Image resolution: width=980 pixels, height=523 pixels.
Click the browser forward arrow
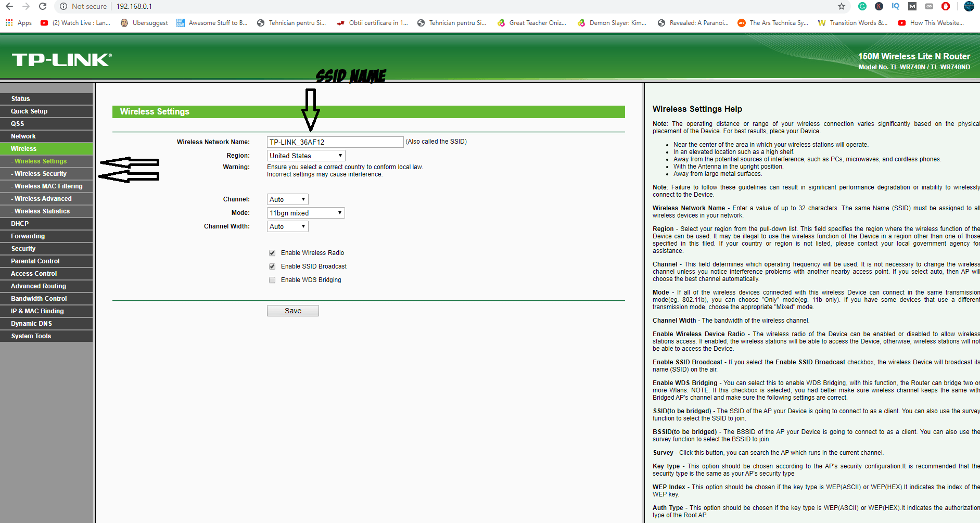pos(26,6)
